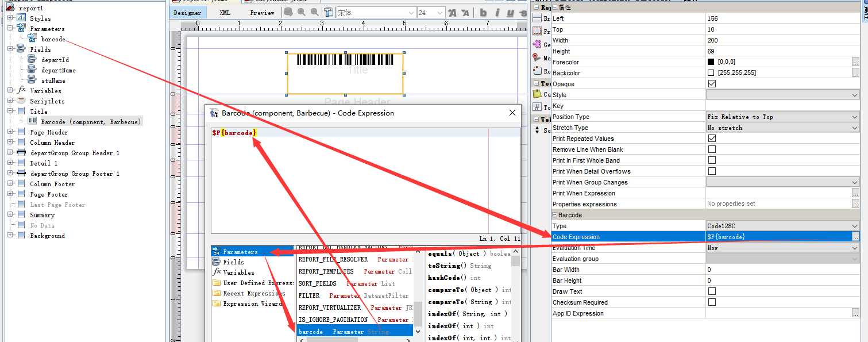Toggle italic formatting
Viewport: 868px width, 342px height.
tap(497, 13)
